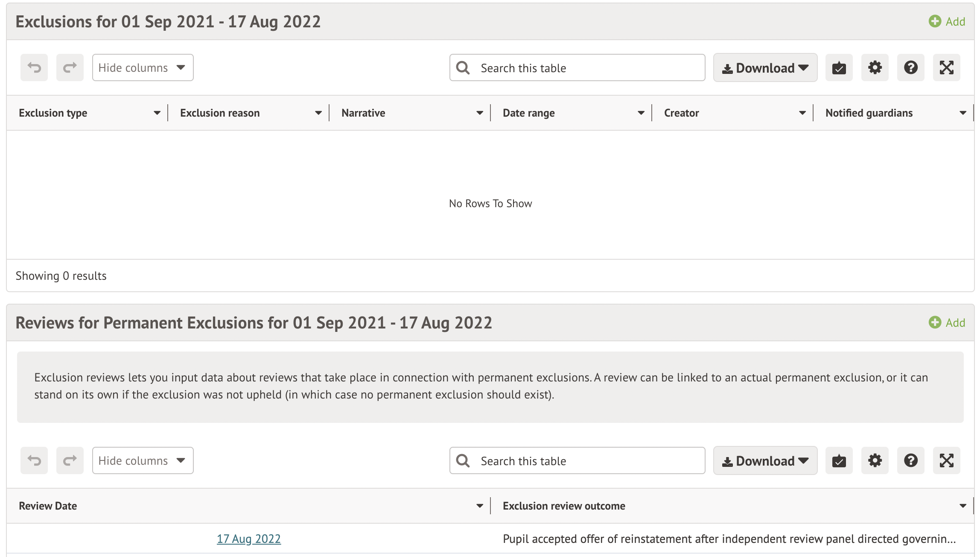980x557 pixels.
Task: Open Hide columns dropdown in Reviews table
Action: point(143,460)
